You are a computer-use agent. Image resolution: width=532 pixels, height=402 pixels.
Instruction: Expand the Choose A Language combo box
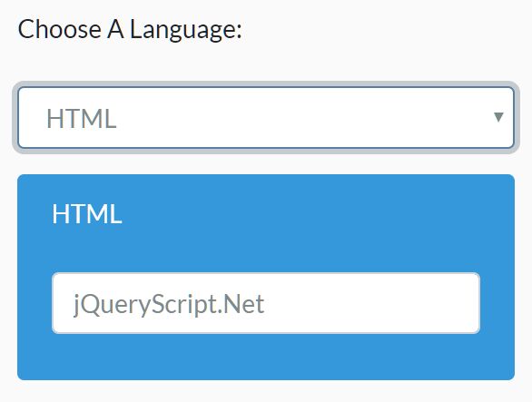click(266, 117)
